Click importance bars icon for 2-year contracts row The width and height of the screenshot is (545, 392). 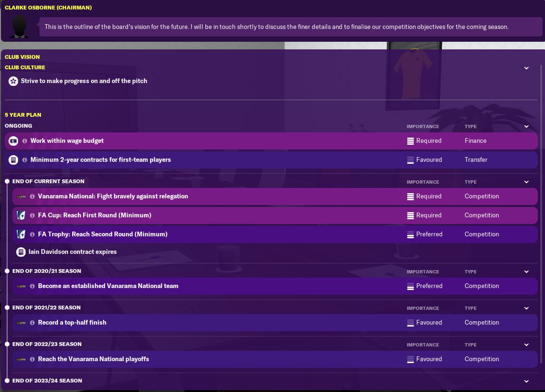tap(411, 160)
